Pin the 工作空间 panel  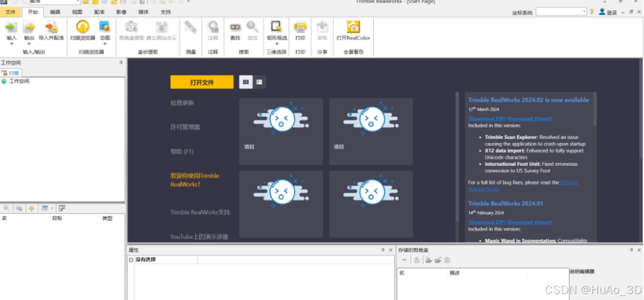[x=120, y=63]
